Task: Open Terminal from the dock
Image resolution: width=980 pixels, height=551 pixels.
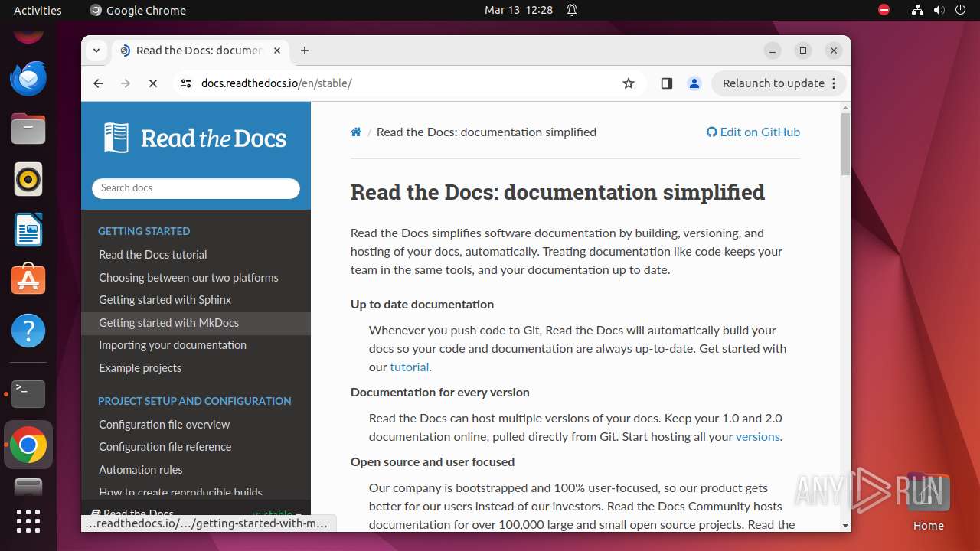Action: click(28, 394)
